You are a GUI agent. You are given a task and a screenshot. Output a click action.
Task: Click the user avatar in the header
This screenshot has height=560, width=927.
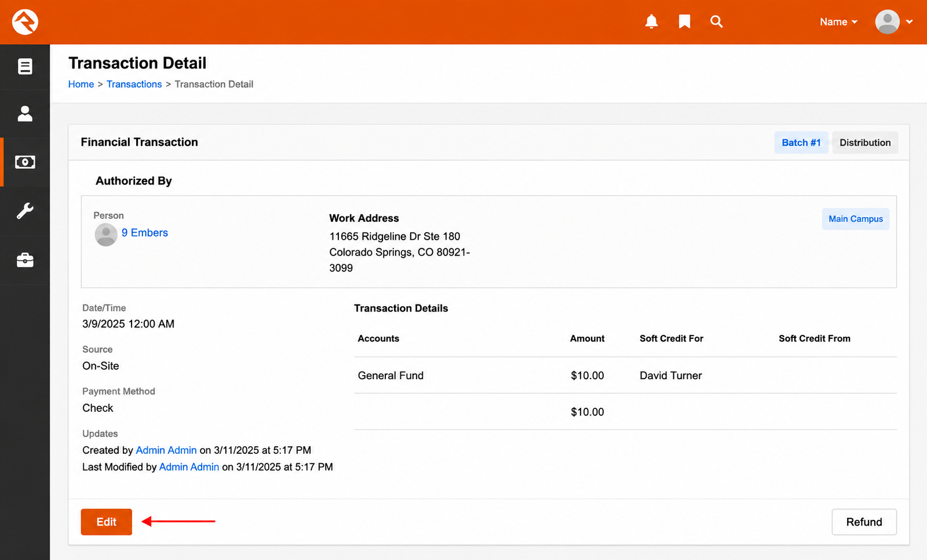point(887,22)
